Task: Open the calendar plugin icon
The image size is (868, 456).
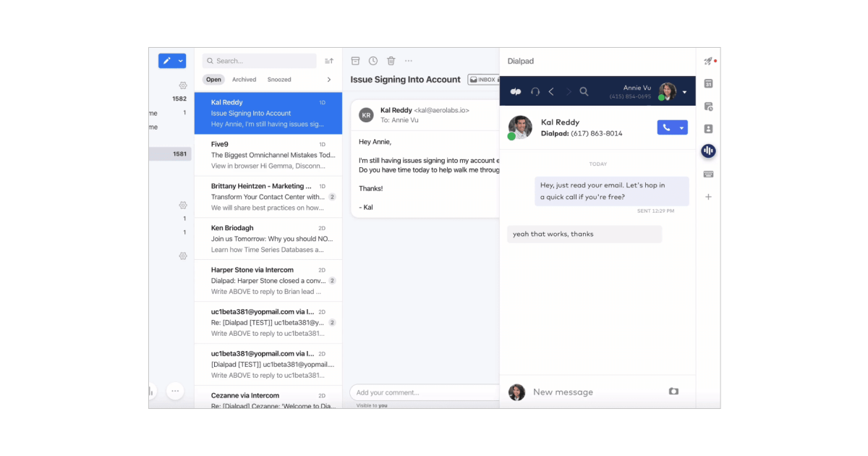Action: pos(708,84)
